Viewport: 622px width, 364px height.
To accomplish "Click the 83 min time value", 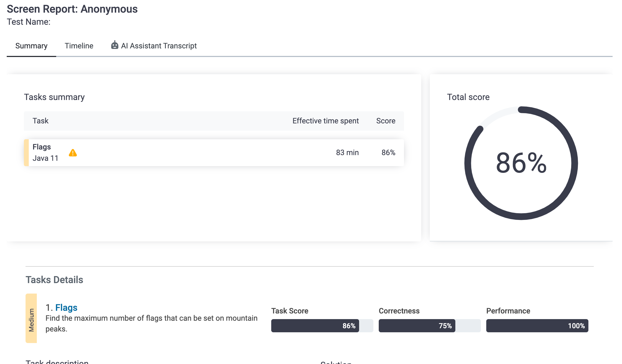I will point(347,153).
